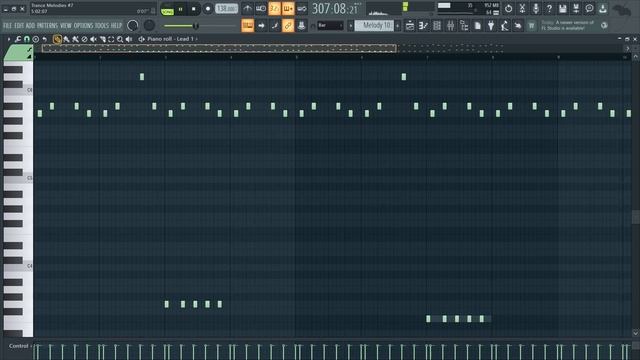
Task: Click the globe icon beside the news panel
Action: pos(604,26)
